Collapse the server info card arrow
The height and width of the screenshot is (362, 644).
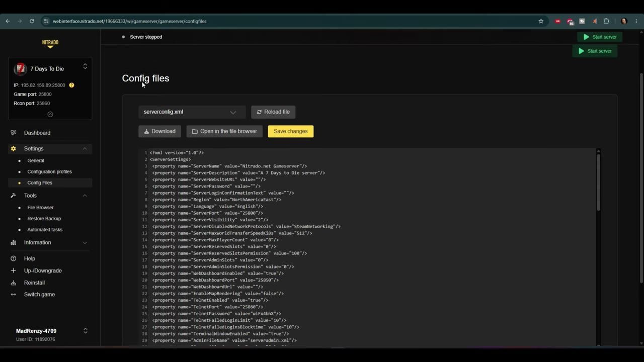(50, 114)
